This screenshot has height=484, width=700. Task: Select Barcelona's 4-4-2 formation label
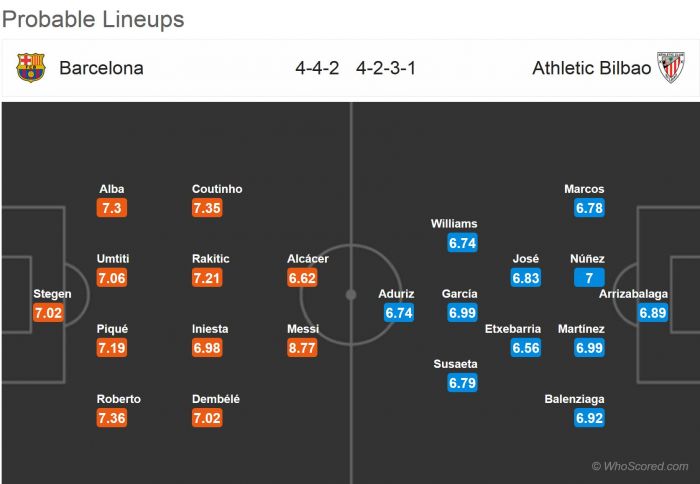(317, 69)
